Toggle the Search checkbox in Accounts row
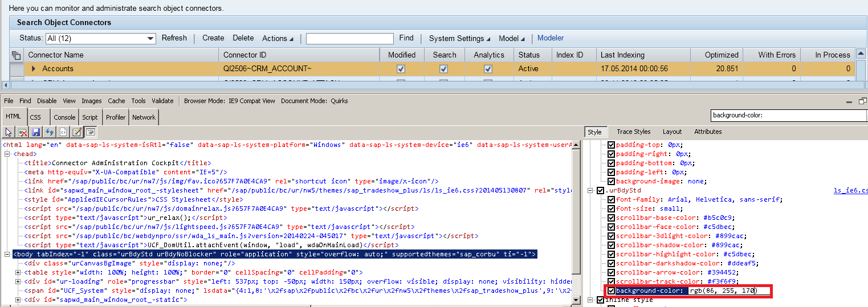868x307 pixels. pyautogui.click(x=444, y=69)
